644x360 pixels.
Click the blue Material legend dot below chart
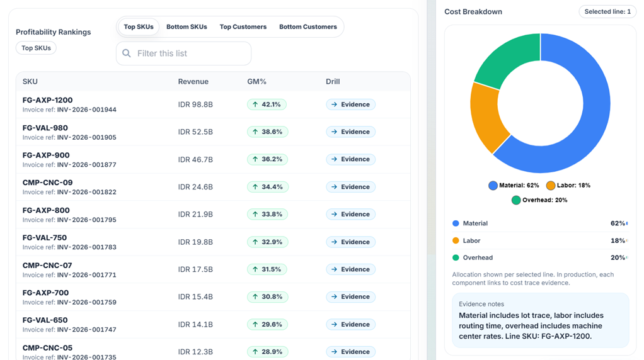(x=493, y=186)
